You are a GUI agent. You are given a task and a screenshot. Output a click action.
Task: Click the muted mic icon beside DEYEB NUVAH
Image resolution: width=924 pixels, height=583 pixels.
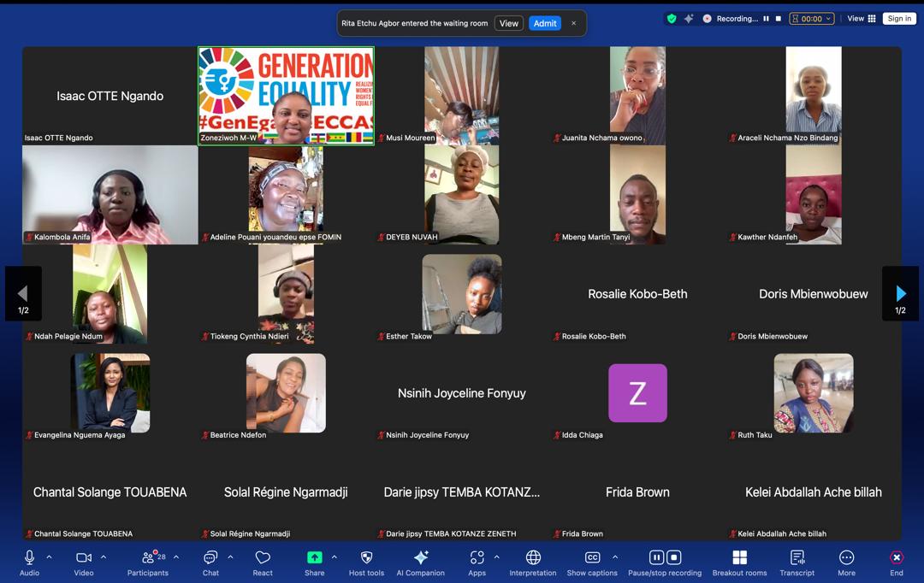point(381,238)
